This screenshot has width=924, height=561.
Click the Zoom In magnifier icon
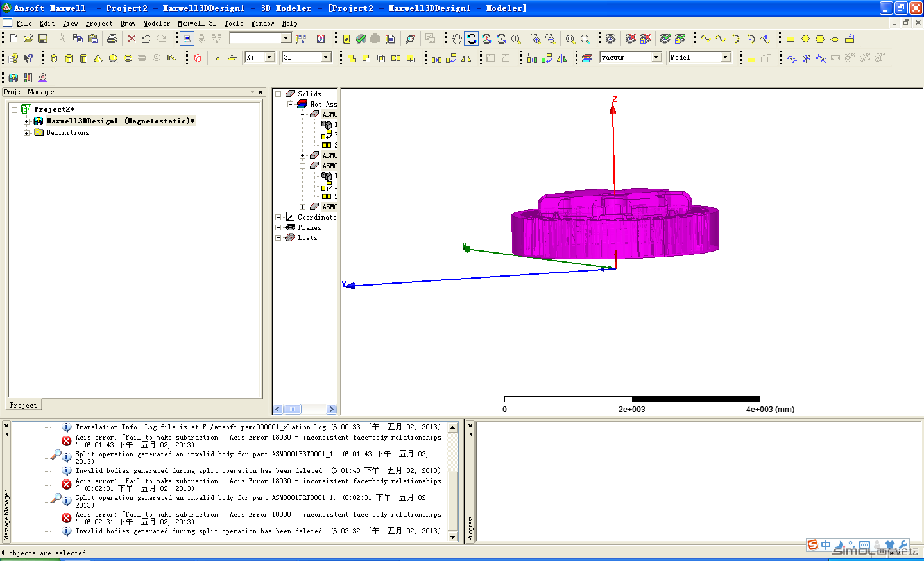click(535, 39)
